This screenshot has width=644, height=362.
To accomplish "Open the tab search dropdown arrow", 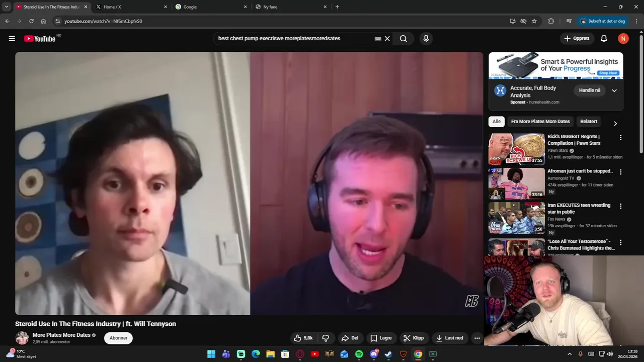I will [x=7, y=7].
